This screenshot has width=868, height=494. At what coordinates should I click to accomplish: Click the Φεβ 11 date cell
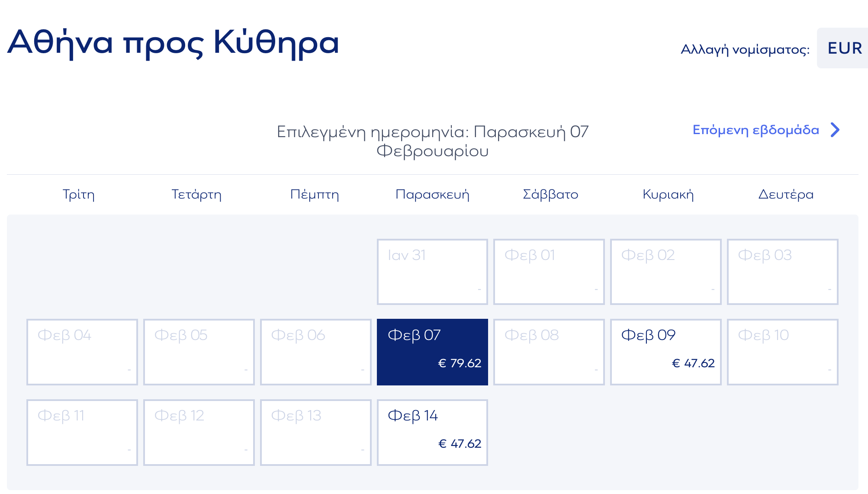tap(82, 432)
